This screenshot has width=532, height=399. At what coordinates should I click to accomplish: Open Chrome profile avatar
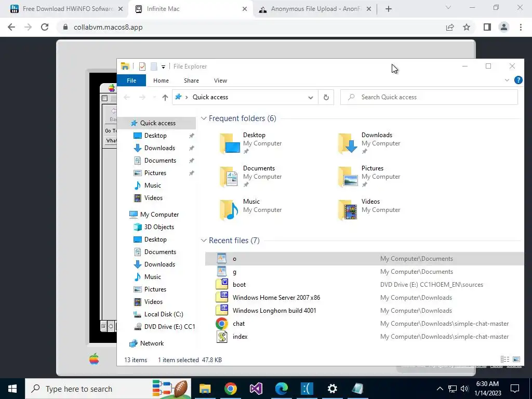pyautogui.click(x=504, y=27)
